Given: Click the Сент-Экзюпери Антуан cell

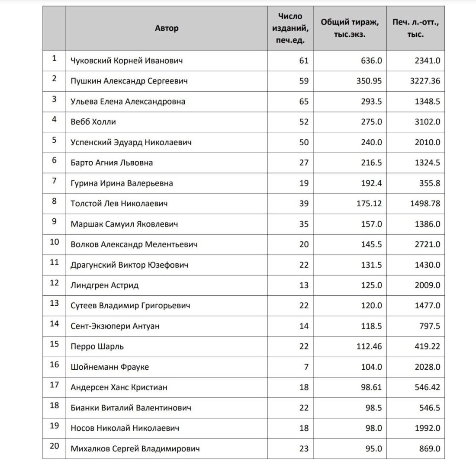Looking at the screenshot, I should click(x=115, y=326).
